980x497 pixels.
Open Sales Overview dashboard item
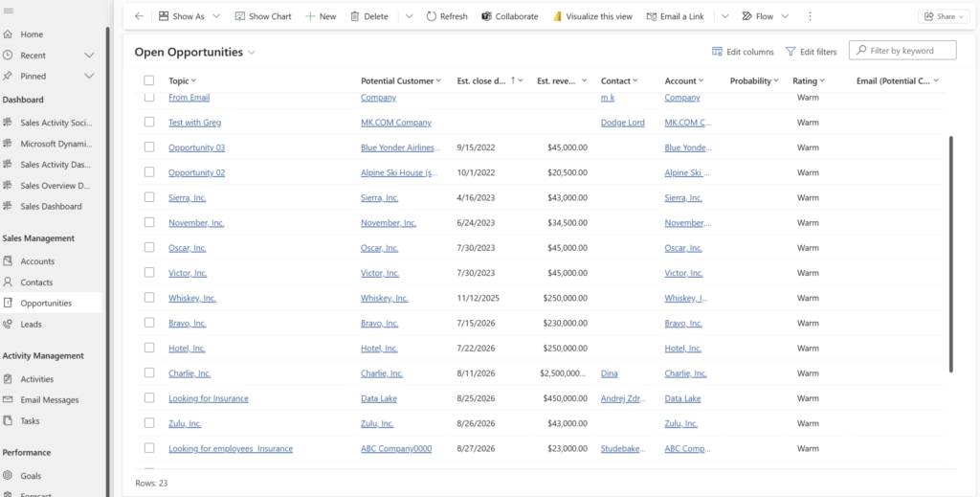point(56,186)
